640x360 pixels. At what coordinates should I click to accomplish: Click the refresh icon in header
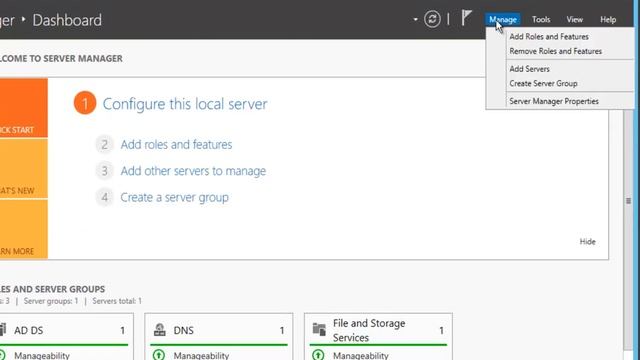pos(432,19)
